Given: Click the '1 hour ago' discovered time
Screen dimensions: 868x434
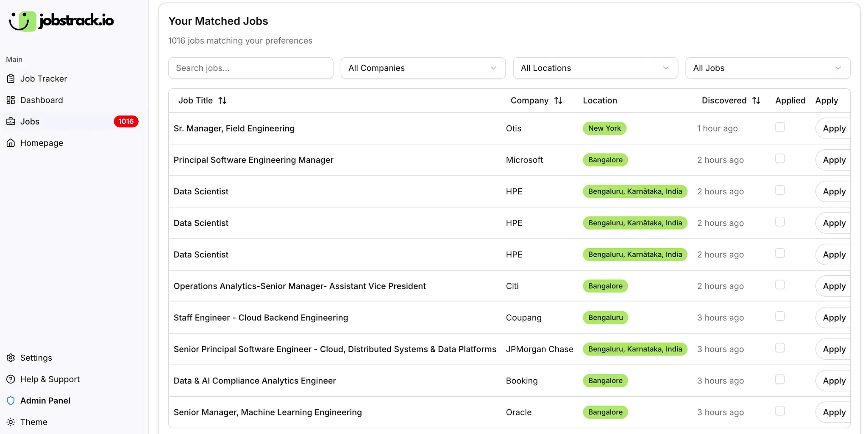Looking at the screenshot, I should pyautogui.click(x=717, y=129).
